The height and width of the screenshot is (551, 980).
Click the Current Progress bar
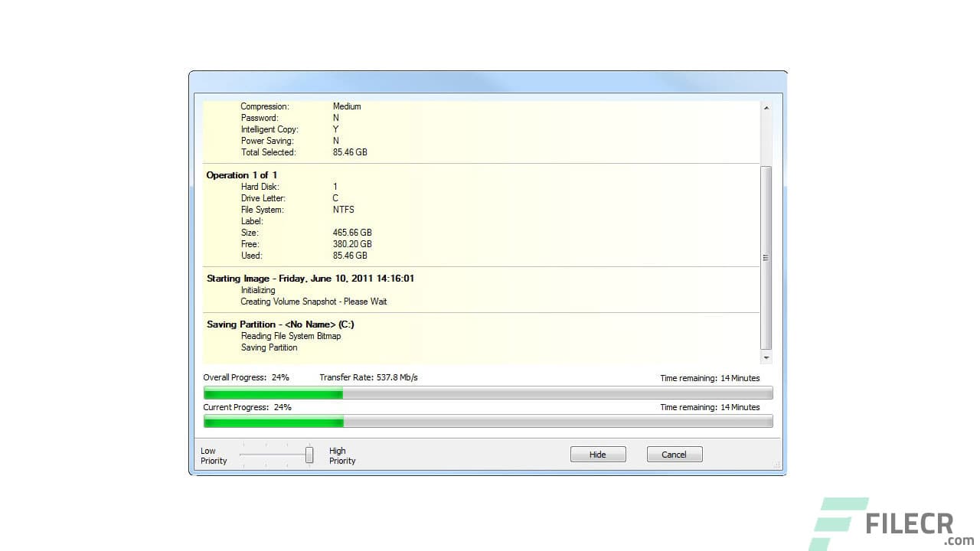point(488,421)
